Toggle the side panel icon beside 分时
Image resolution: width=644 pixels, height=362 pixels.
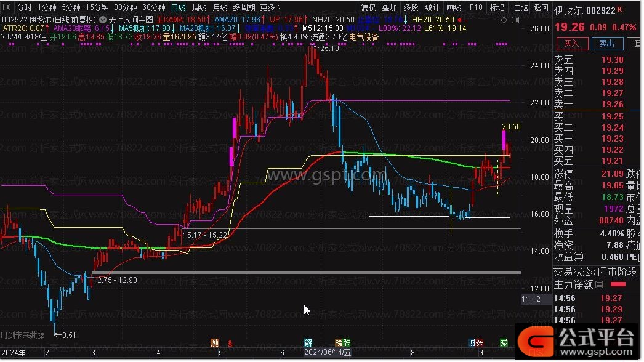click(7, 7)
